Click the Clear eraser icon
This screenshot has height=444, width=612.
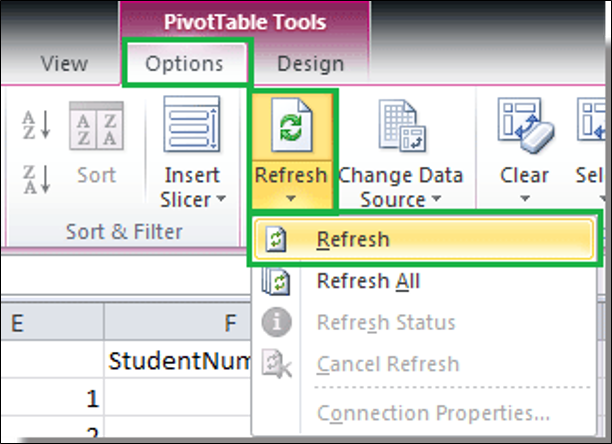[x=525, y=125]
